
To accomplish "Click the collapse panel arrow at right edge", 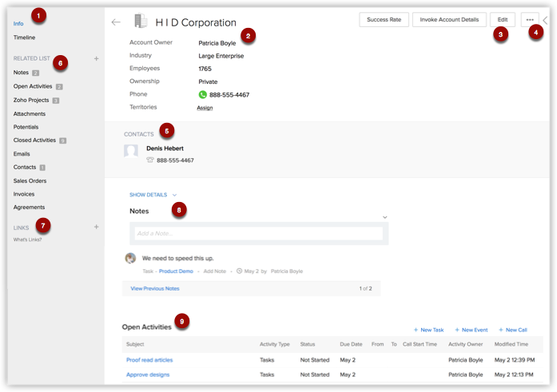I will 546,20.
